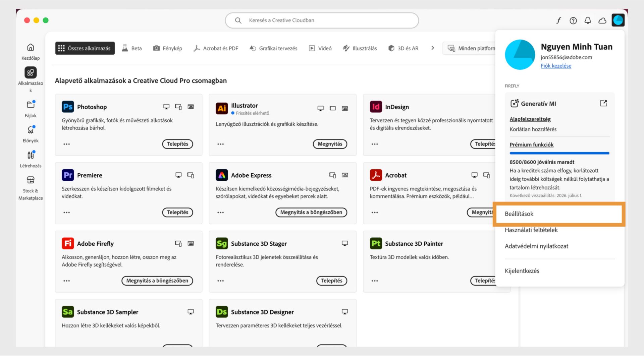Click the search magnifier icon
Image resolution: width=644 pixels, height=356 pixels.
click(238, 20)
